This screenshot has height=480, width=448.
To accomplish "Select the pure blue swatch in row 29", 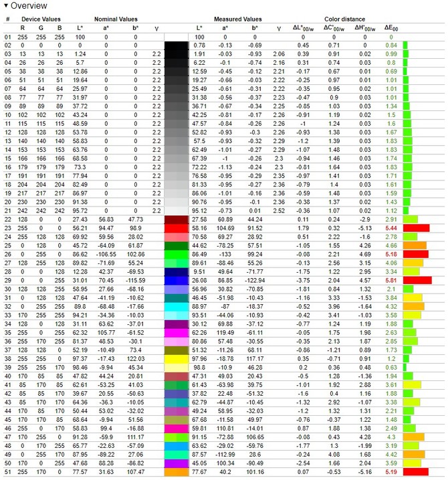I will (x=177, y=280).
